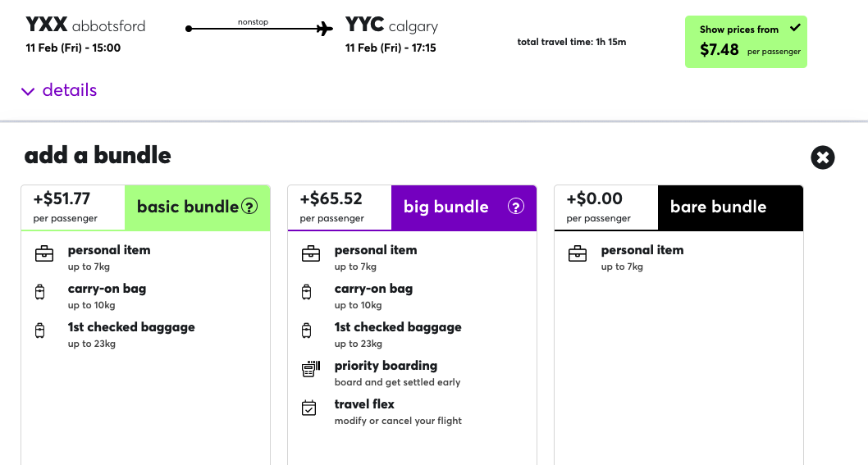Image resolution: width=868 pixels, height=465 pixels.
Task: Choose the +$0.00 per passenger option
Action: pyautogui.click(x=599, y=207)
